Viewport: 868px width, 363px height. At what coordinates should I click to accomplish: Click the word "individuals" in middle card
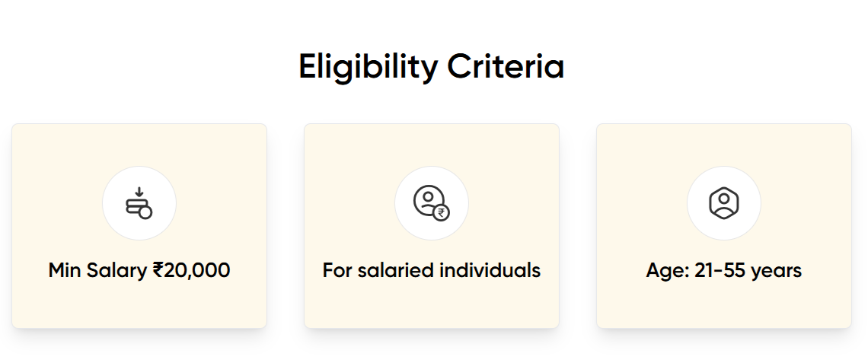coord(495,270)
